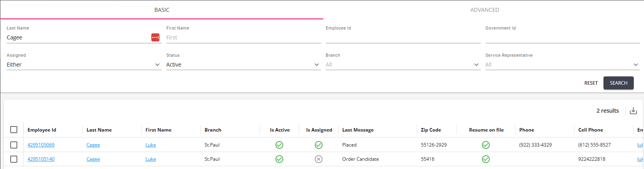Viewport: 644px width, 169px height.
Task: Click Is Active checkmark for employee 4295105140
Action: point(279,159)
